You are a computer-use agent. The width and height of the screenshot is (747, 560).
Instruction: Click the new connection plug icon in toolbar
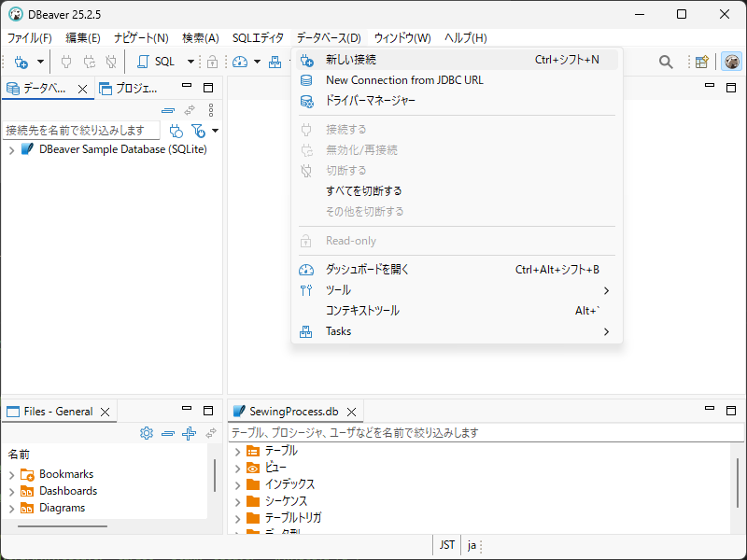click(x=21, y=62)
